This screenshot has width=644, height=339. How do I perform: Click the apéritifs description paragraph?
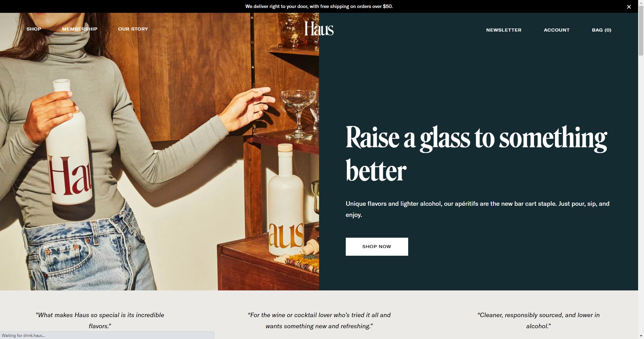point(478,209)
